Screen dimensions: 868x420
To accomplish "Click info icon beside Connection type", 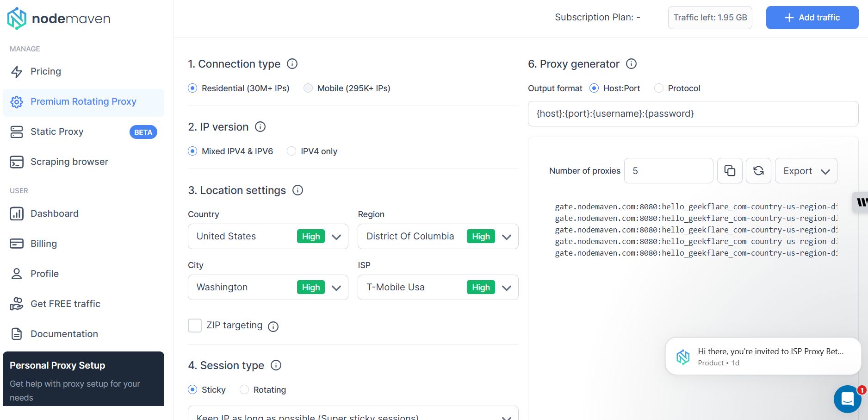I will [292, 64].
